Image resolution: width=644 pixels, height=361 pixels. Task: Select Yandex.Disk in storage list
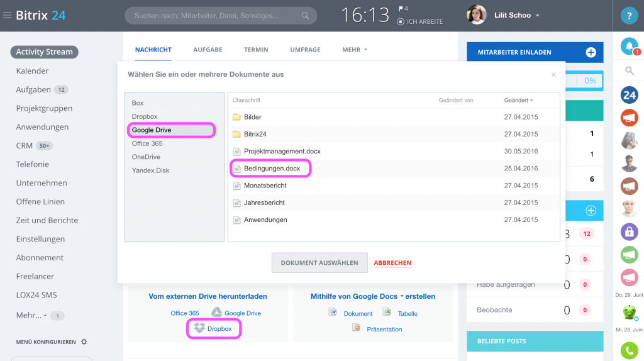click(x=150, y=170)
